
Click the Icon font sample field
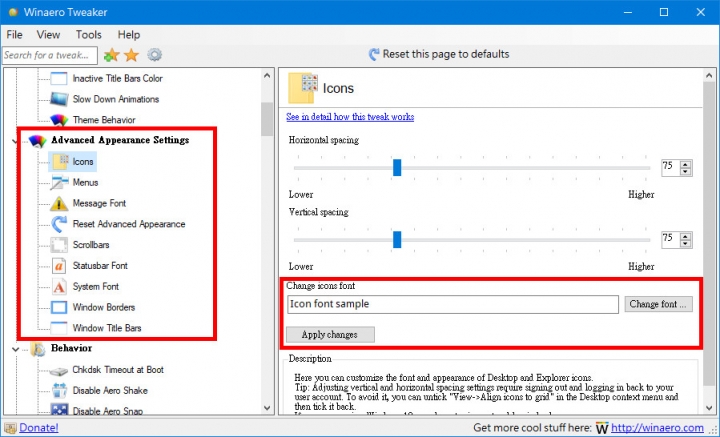[x=453, y=304]
